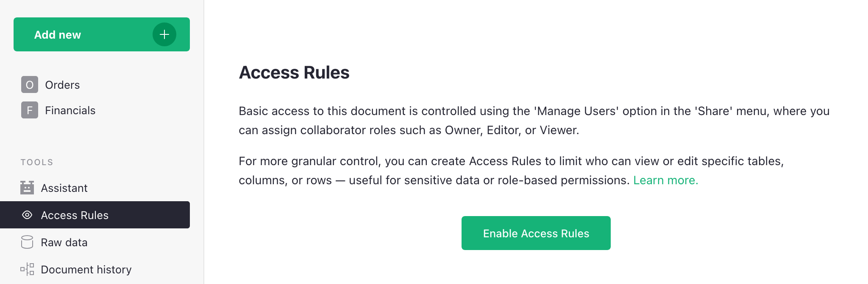Viewport: 868px width, 284px height.
Task: Open Document history under Tools
Action: pos(86,269)
